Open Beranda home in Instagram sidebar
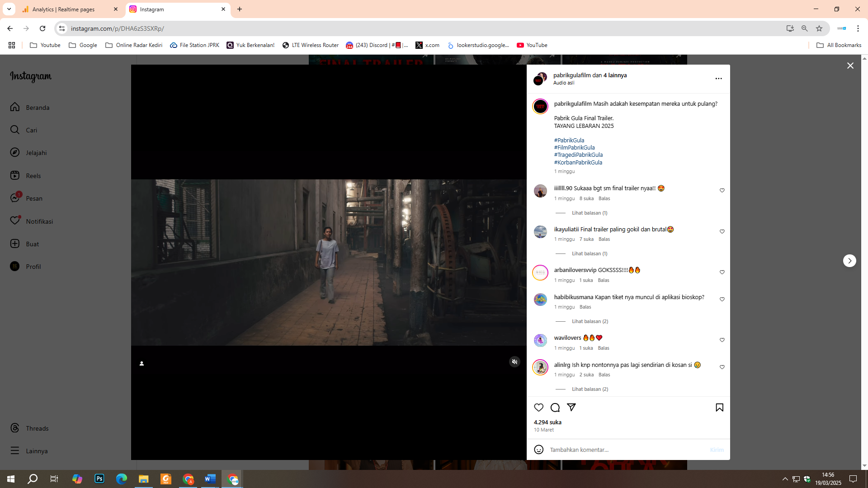The image size is (868, 488). pos(30,107)
